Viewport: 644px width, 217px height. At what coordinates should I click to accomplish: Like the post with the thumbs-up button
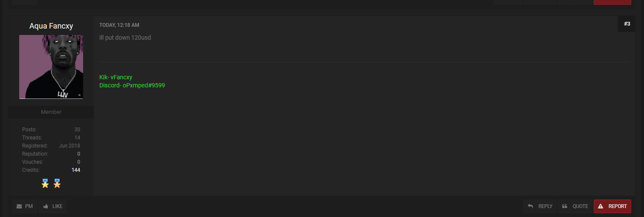click(x=53, y=206)
